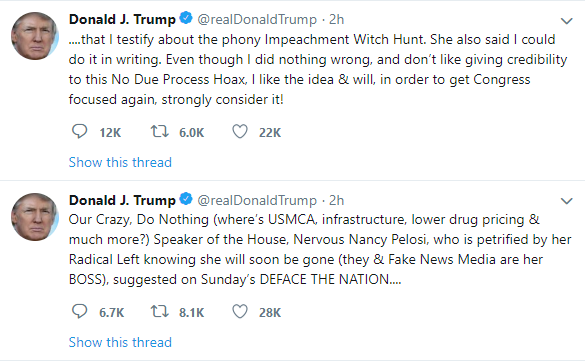Like the tweet showing 22K likes
This screenshot has width=585, height=362.
coord(240,132)
